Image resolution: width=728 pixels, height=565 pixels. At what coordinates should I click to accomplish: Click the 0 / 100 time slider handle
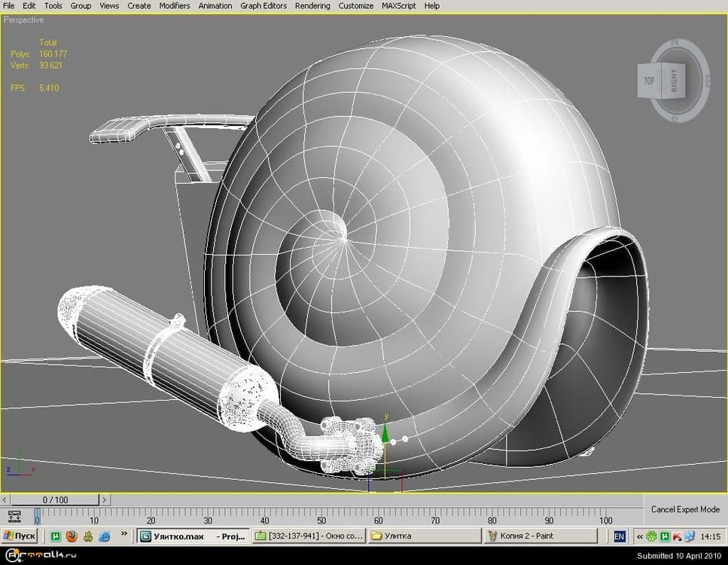55,499
